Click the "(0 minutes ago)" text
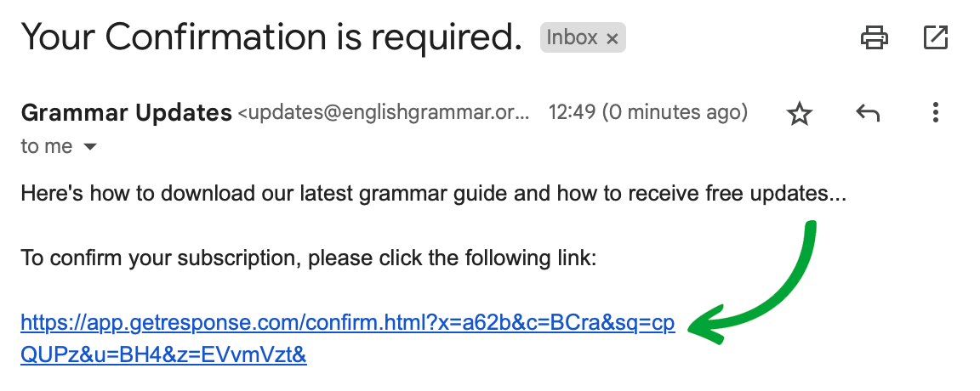This screenshot has width=980, height=391. tap(675, 112)
